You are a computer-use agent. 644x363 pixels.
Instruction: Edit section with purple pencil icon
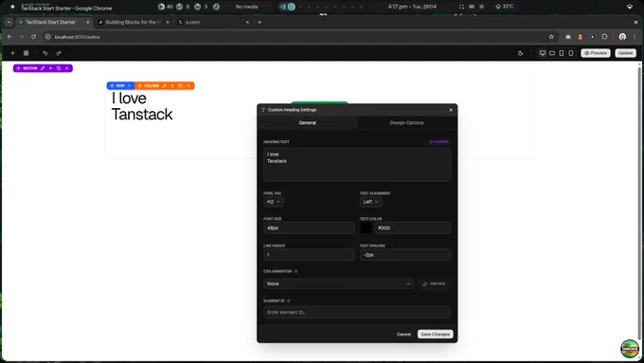[x=43, y=68]
